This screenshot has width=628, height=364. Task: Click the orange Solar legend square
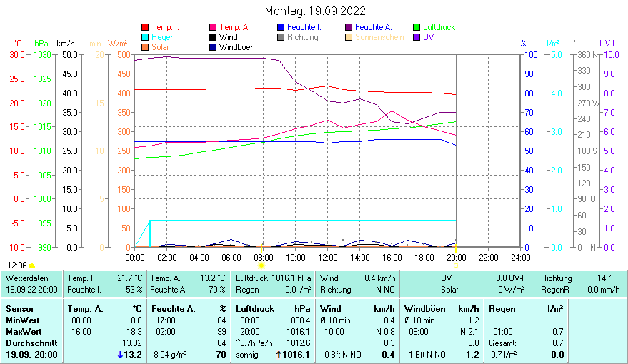[146, 47]
